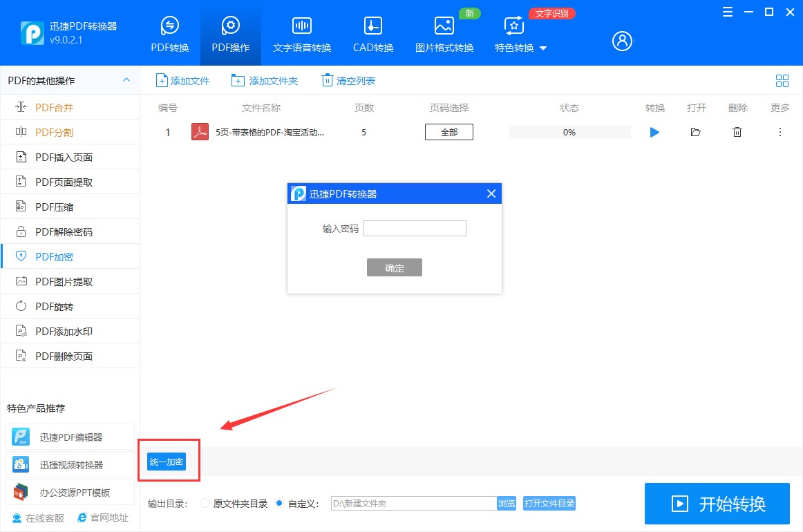Viewport: 803px width, 532px height.
Task: Open more options via the 更多 three-dot icon
Action: click(x=780, y=132)
